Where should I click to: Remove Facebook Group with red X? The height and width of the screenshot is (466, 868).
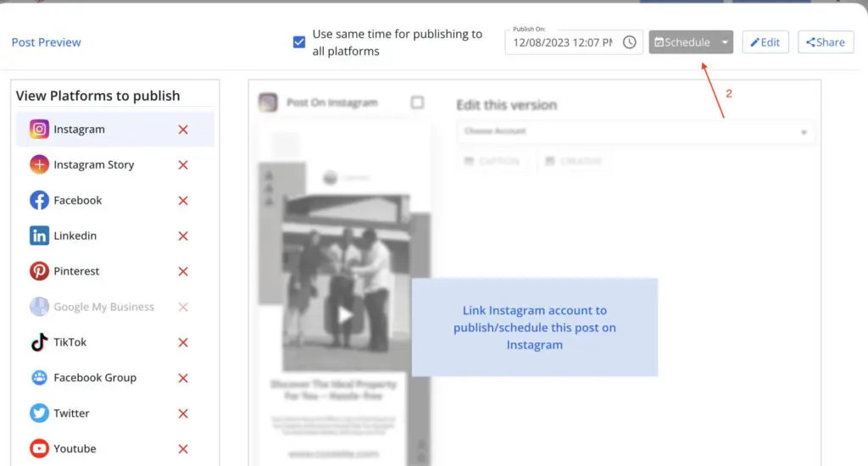pos(183,378)
